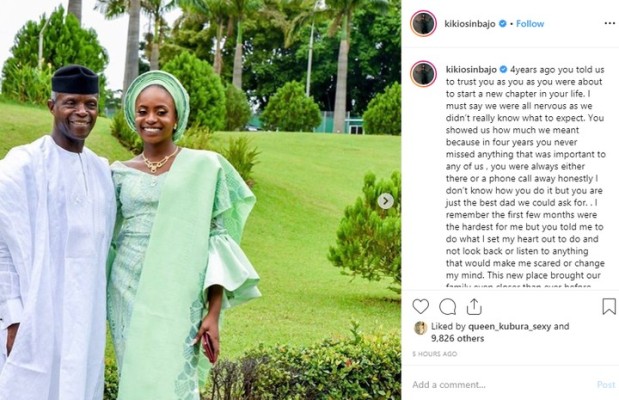Show the list of 9,826 others who liked
This screenshot has width=619, height=400.
coord(457,338)
